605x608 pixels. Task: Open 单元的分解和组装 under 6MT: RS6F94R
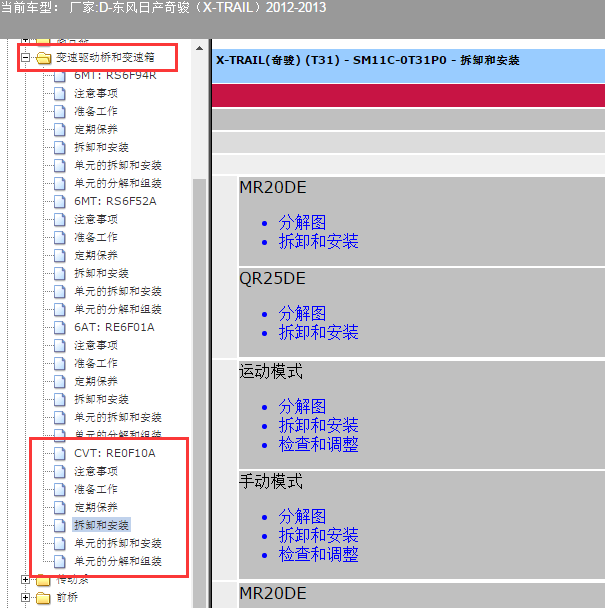coord(118,183)
